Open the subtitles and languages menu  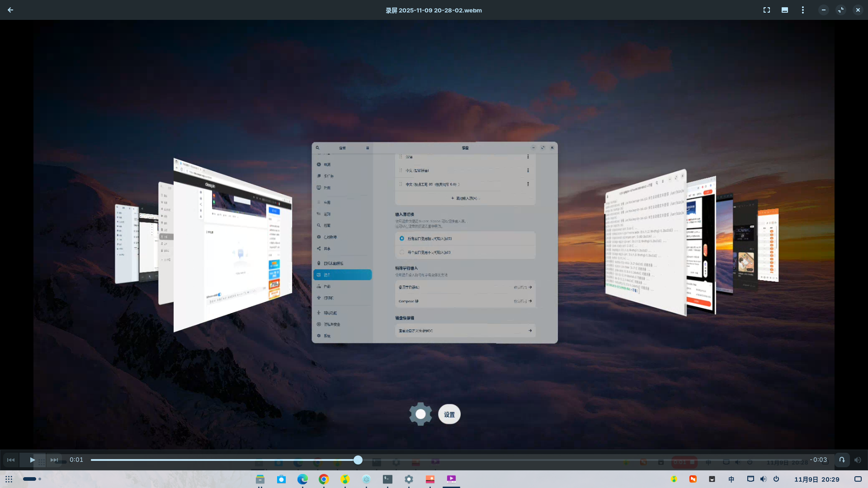785,10
